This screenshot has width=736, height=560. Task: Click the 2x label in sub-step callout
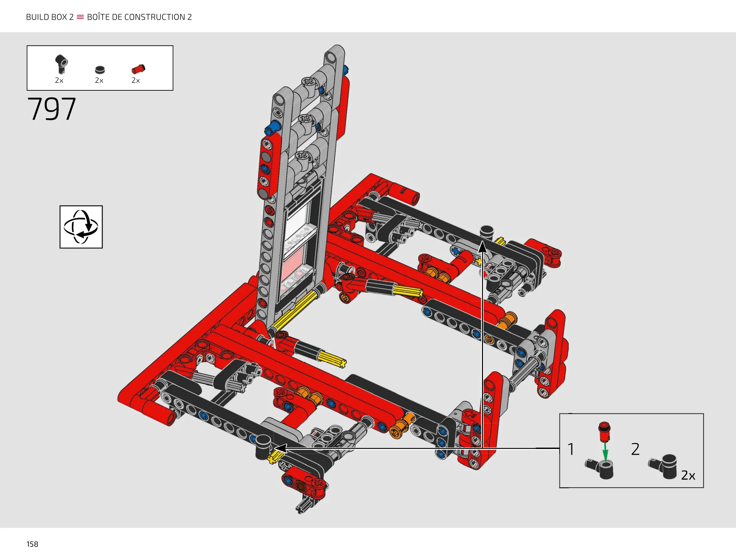pos(688,475)
